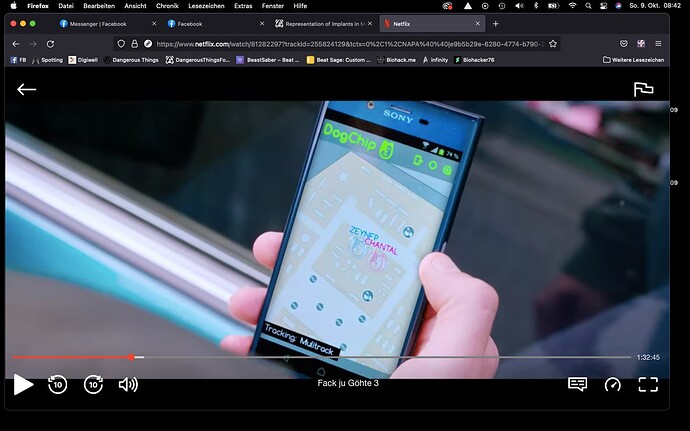Open the FB bookmark
690x431 pixels.
(18, 60)
